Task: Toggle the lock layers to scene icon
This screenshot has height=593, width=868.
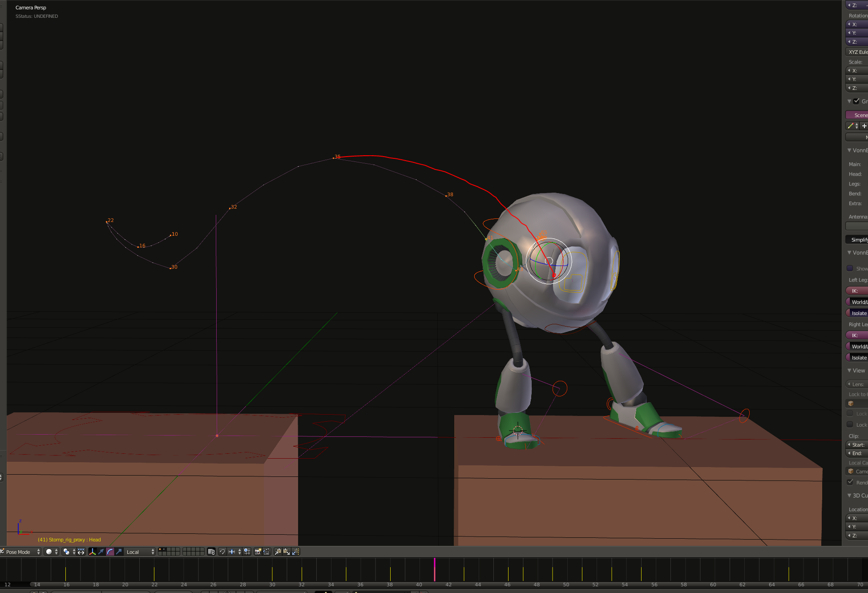Action: tap(211, 552)
